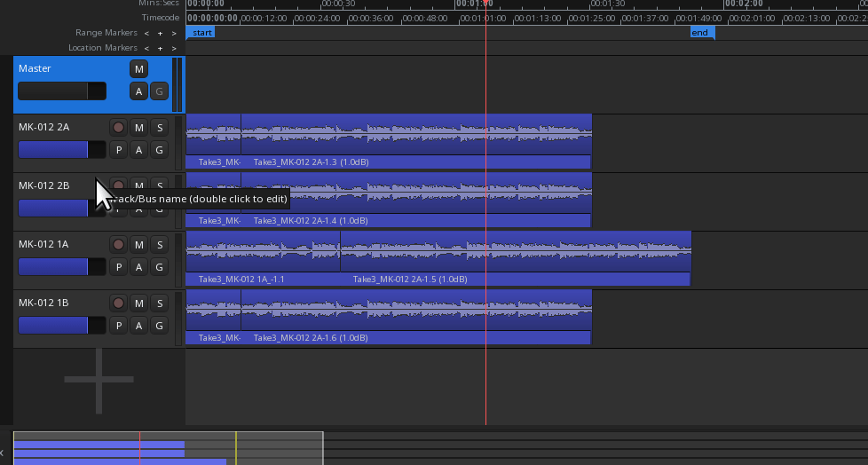The height and width of the screenshot is (465, 868).
Task: Jump to previous range marker arrow
Action: click(146, 33)
